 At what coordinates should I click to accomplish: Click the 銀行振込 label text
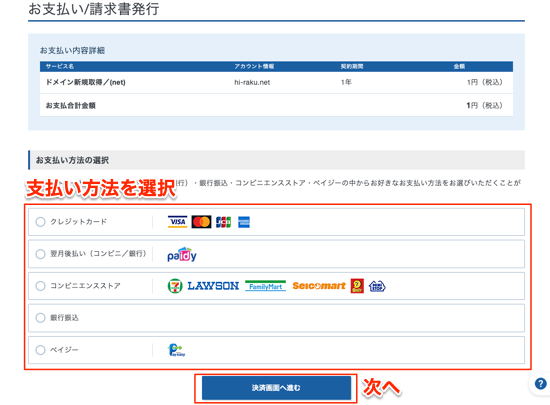(64, 318)
